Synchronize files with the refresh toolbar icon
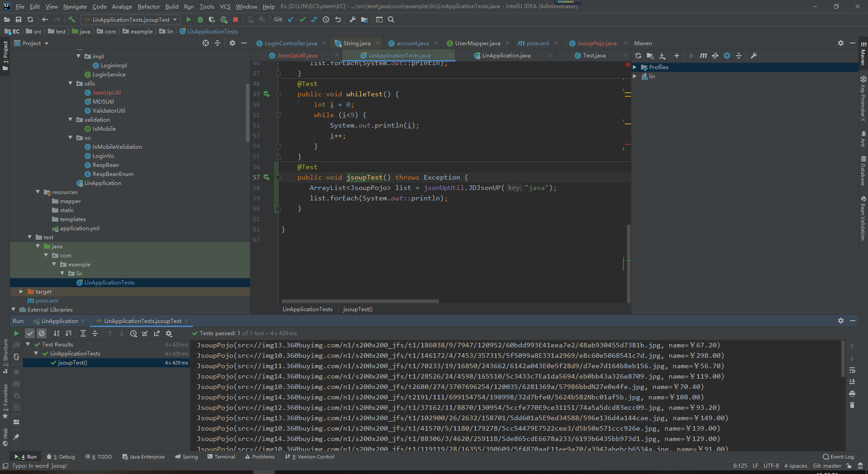Viewport: 868px width, 474px height. pyautogui.click(x=30, y=19)
